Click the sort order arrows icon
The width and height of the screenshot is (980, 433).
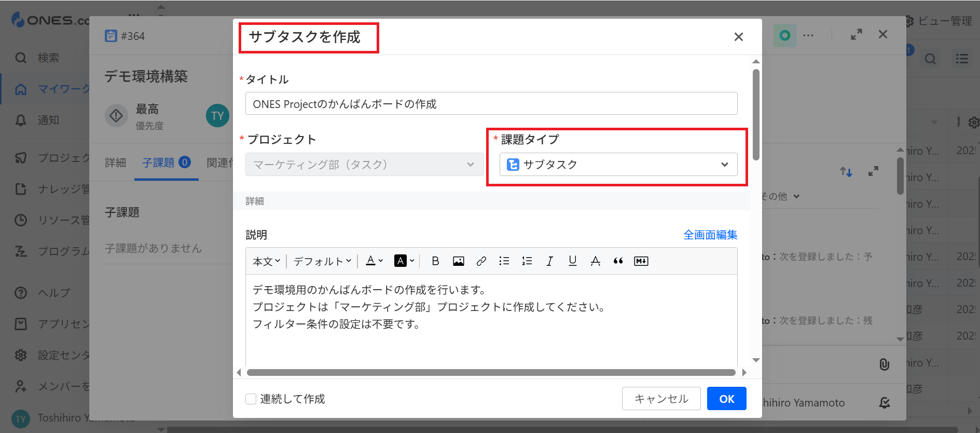pos(846,171)
